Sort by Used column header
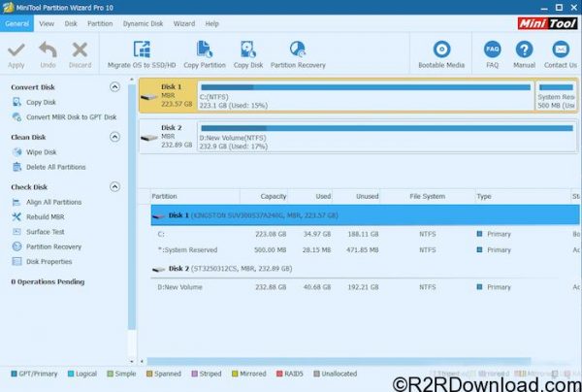Screen dimensions: 582x392 coord(310,196)
